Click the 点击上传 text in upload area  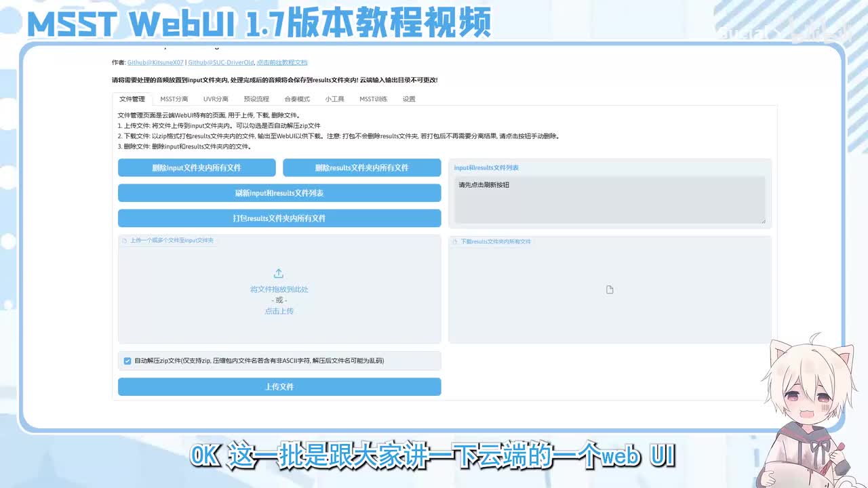click(279, 311)
